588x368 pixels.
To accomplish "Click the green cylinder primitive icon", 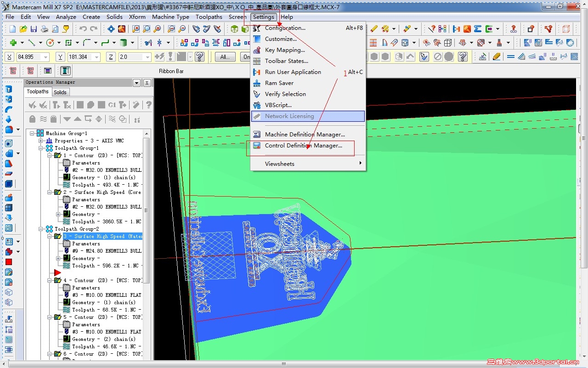I will pos(123,43).
